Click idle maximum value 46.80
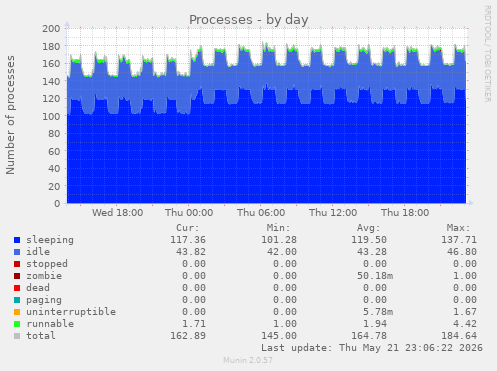Viewport: 497px width, 371px height. click(462, 252)
